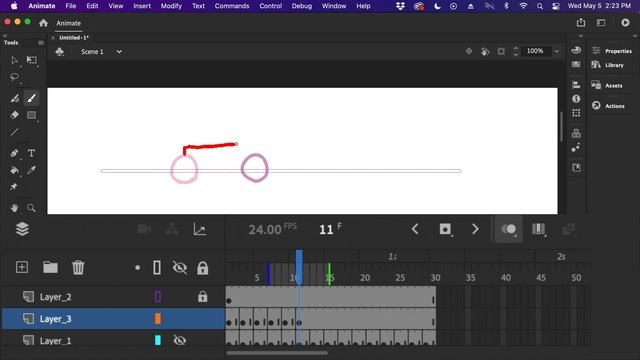This screenshot has height=360, width=640.
Task: Open the Align panel icon
Action: [x=576, y=85]
